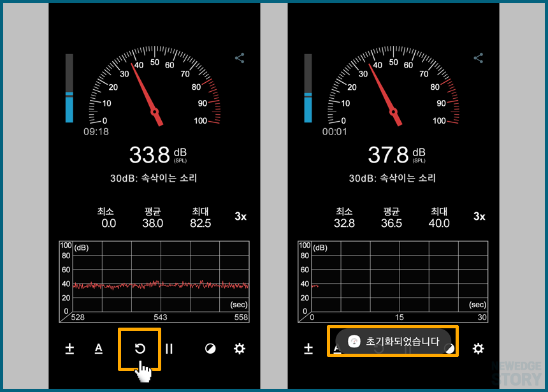
Task: Toggle 3x graph zoom on the left screen
Action: coord(240,217)
